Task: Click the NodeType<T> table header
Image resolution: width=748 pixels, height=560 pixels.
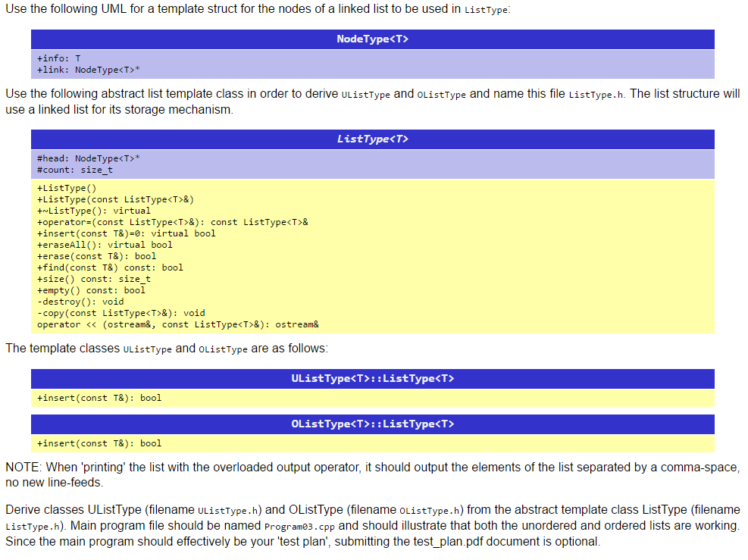Action: point(372,39)
